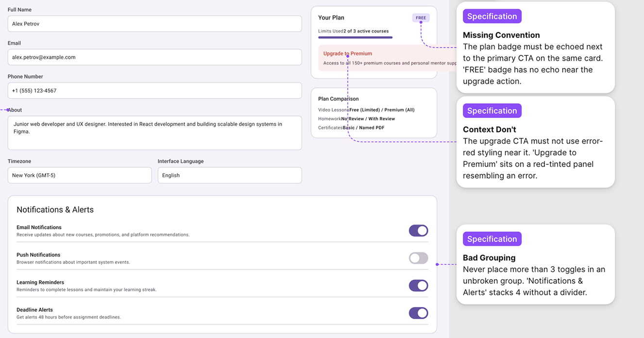Open the Interface Language field showing English

tap(230, 175)
